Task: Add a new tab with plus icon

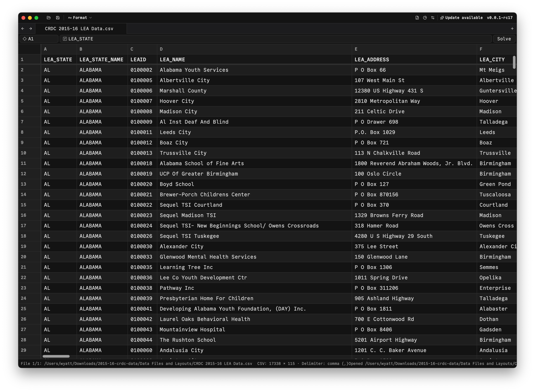Action: coord(512,28)
